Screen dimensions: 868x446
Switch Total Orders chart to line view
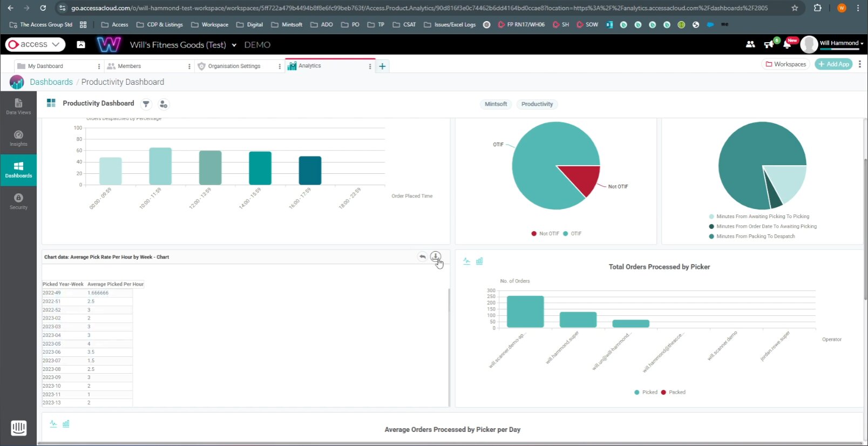(467, 261)
